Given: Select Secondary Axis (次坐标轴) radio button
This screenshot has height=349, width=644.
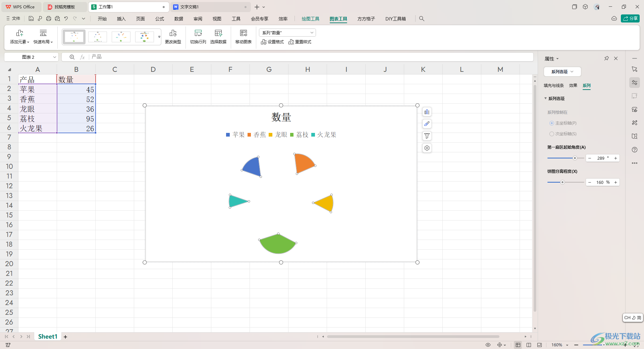Looking at the screenshot, I should coord(551,134).
